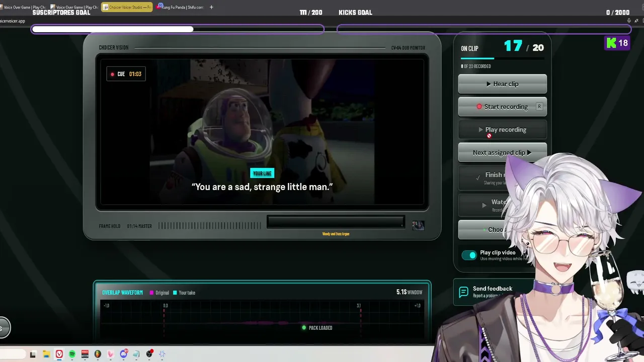Click the clip thumbnail beside the frame strip

(x=418, y=226)
